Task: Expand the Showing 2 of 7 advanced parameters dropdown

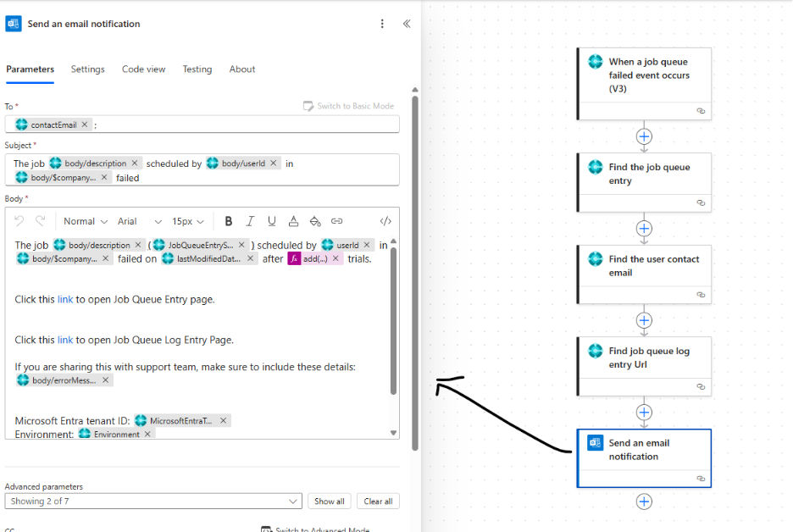Action: coord(152,501)
